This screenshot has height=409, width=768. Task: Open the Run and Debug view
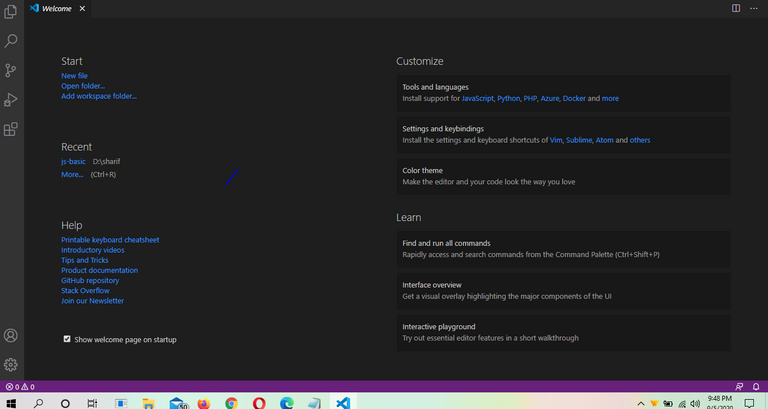pyautogui.click(x=11, y=100)
